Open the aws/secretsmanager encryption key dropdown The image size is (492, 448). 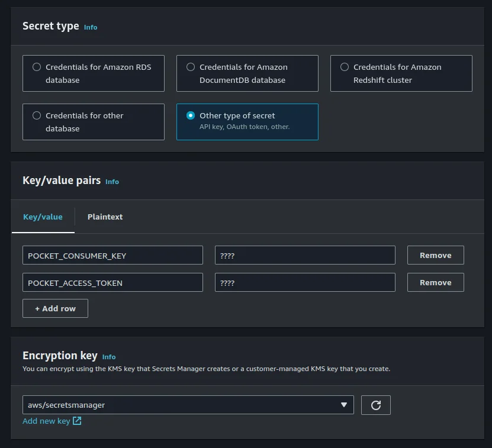point(188,405)
